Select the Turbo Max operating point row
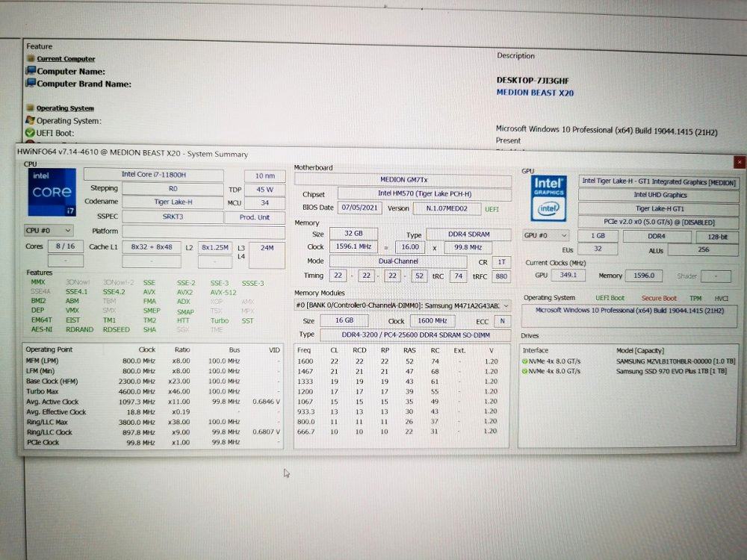747x560 pixels. (x=153, y=391)
